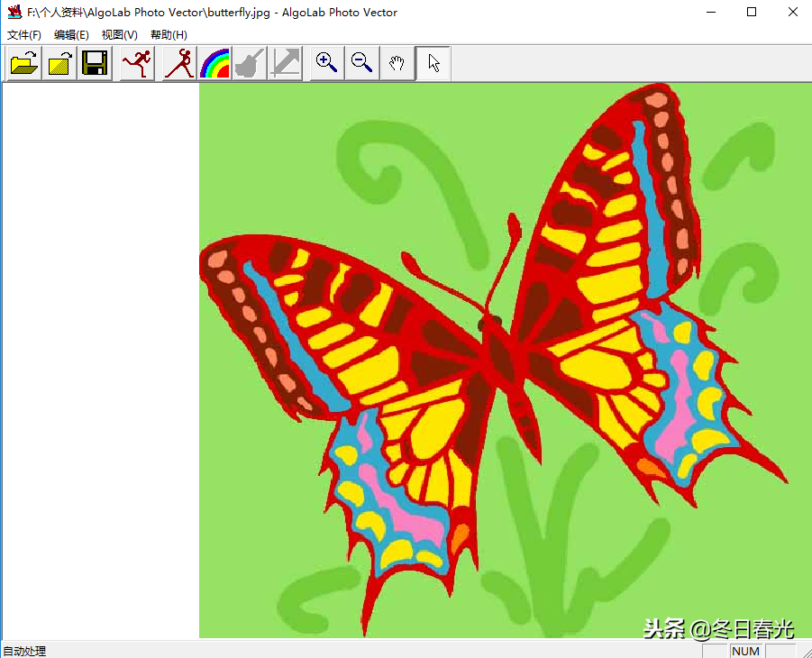Maximize the AlgoLab Photo Vector window

click(752, 12)
